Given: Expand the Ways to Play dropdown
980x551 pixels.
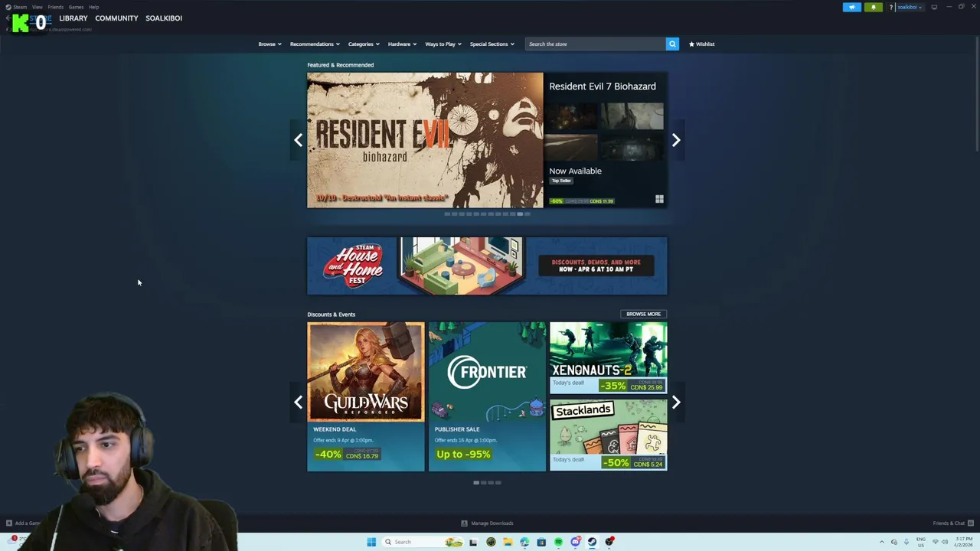Looking at the screenshot, I should tap(443, 44).
